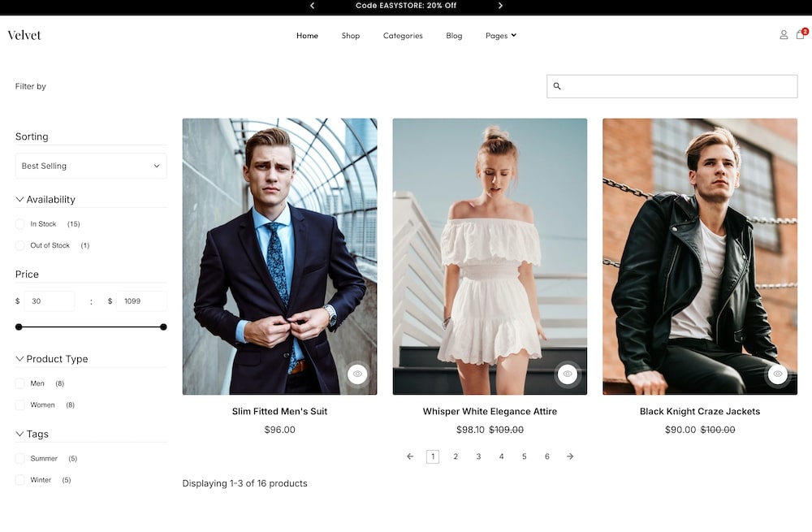
Task: Click previous announcement arrow in top bar
Action: (x=313, y=6)
